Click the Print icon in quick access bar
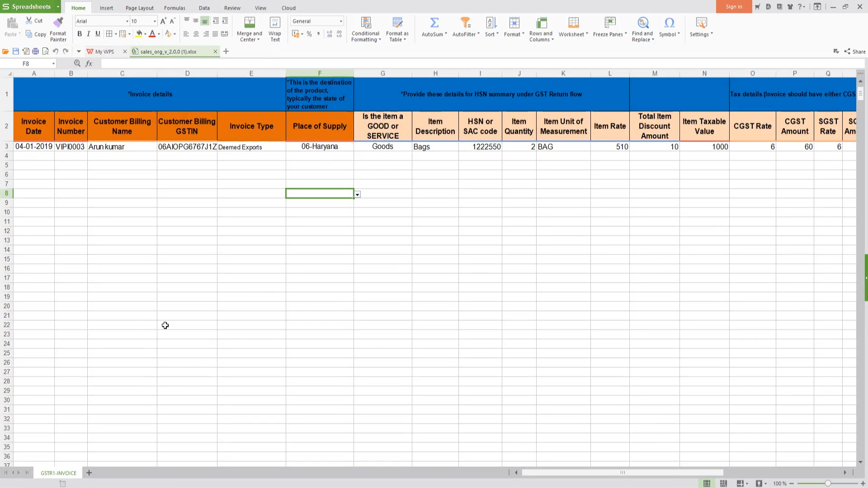 (35, 52)
